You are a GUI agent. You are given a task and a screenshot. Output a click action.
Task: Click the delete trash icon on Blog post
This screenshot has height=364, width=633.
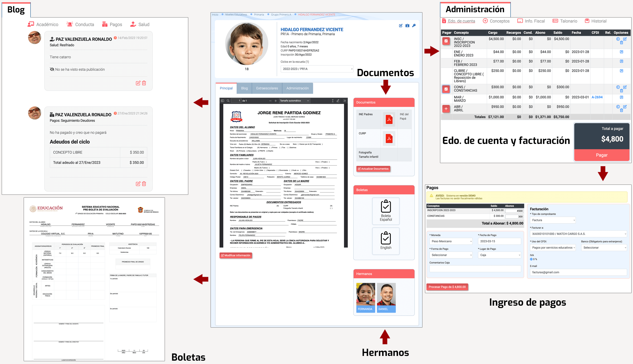[x=144, y=83]
